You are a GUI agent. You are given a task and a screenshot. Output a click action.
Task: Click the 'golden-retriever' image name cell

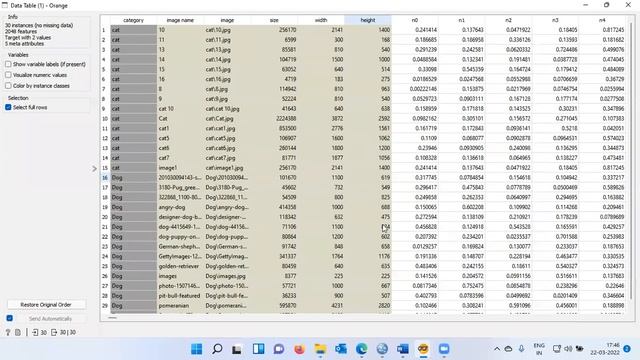(180, 267)
